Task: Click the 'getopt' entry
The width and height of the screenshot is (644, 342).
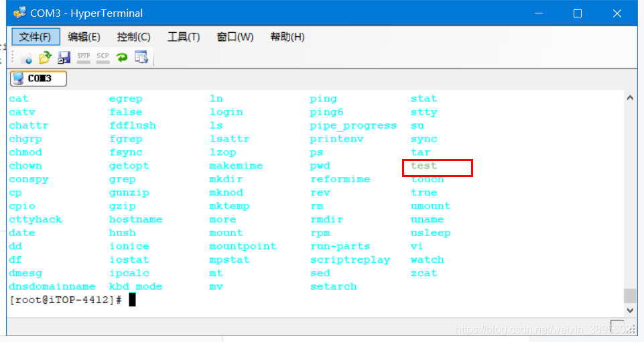Action: pyautogui.click(x=129, y=166)
